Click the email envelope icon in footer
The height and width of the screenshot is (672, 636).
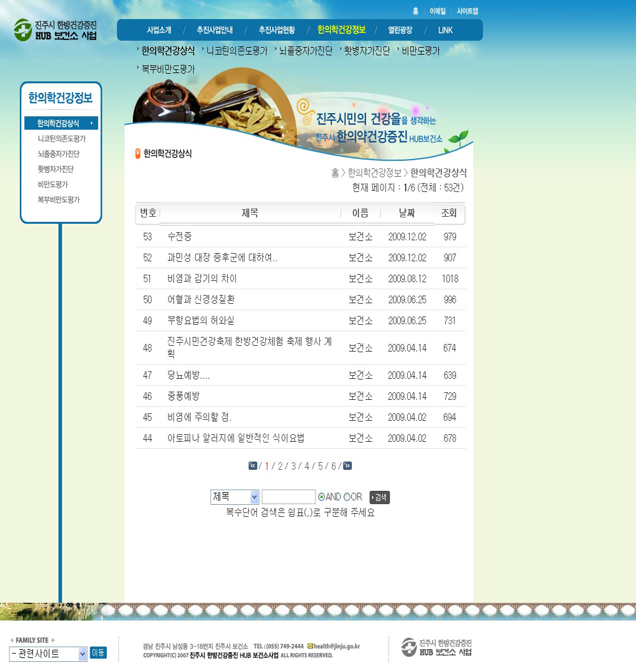point(310,646)
